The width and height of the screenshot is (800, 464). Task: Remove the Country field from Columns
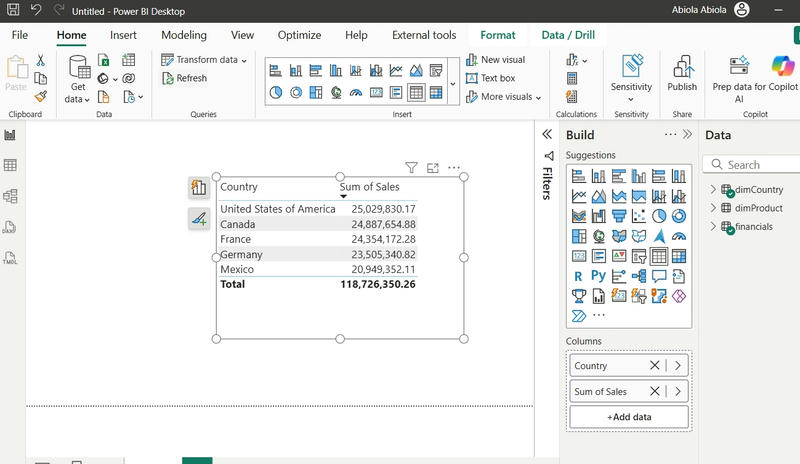pos(655,366)
